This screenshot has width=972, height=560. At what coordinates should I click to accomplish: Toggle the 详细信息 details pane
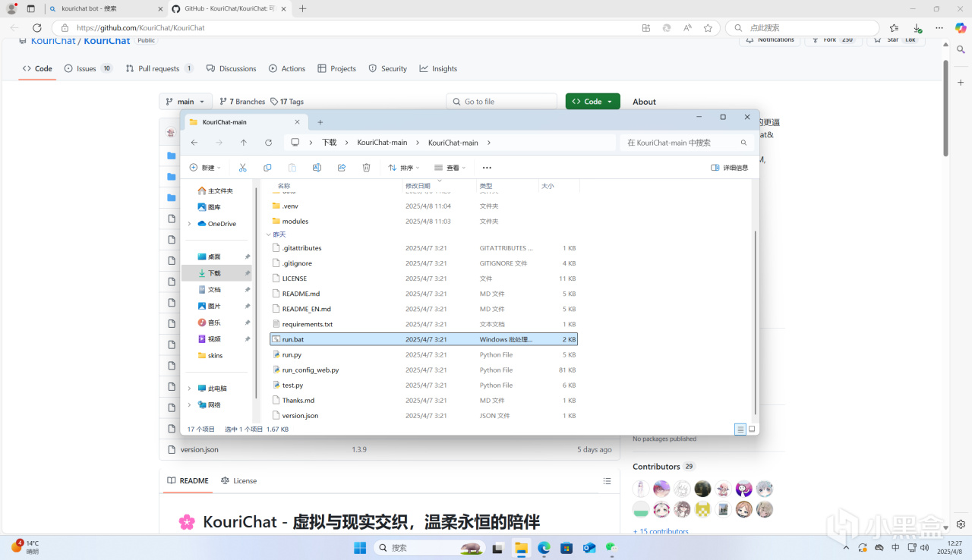click(729, 168)
